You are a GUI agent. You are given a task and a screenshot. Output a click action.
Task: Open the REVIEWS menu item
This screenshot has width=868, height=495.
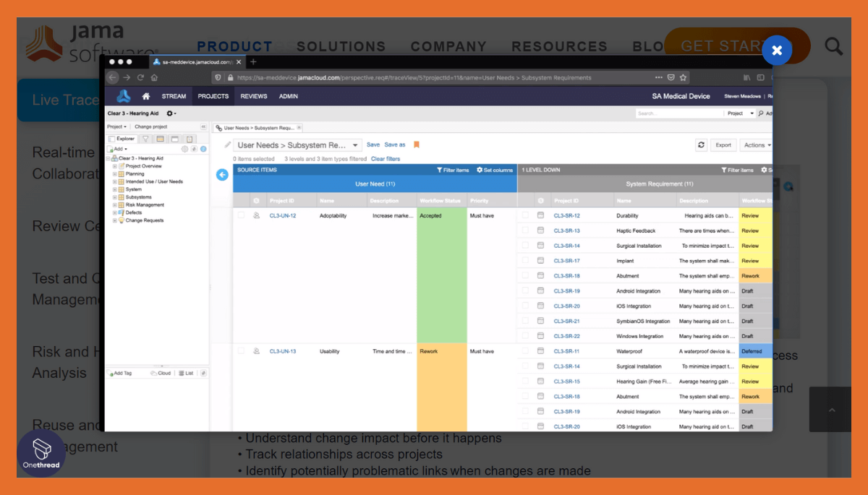point(254,95)
